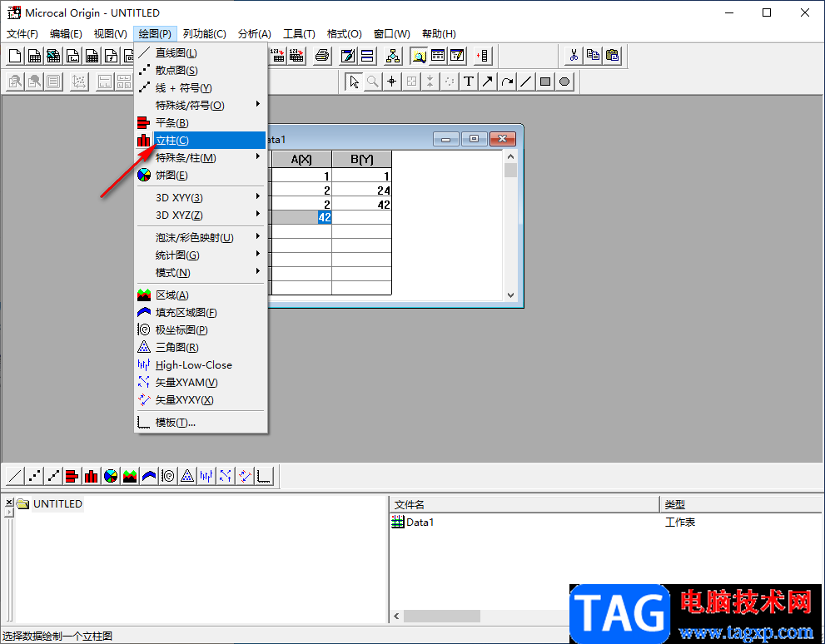Select the Screen Reader crosshair tool
The image size is (825, 644).
pos(391,82)
